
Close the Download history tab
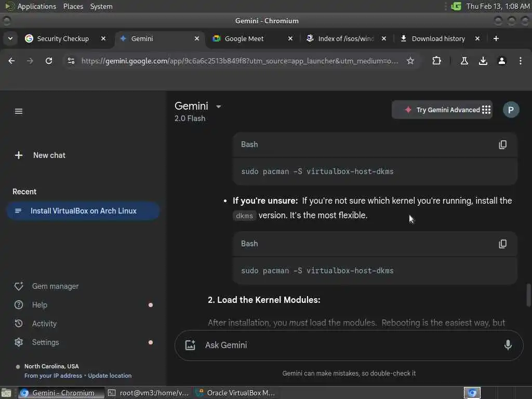pos(477,38)
